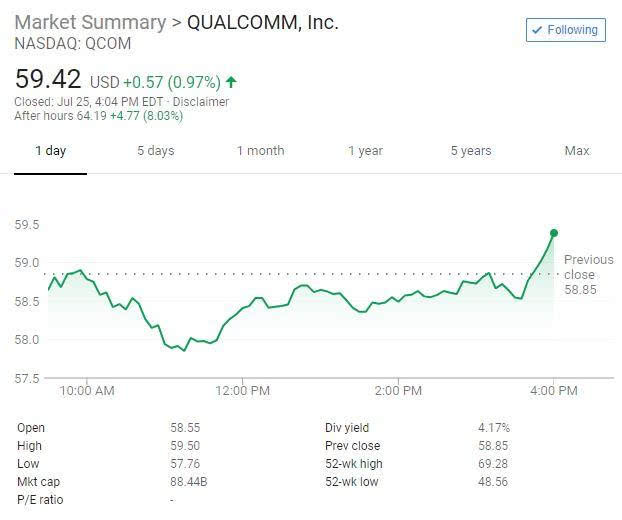Select the 1 day tab

(50, 151)
